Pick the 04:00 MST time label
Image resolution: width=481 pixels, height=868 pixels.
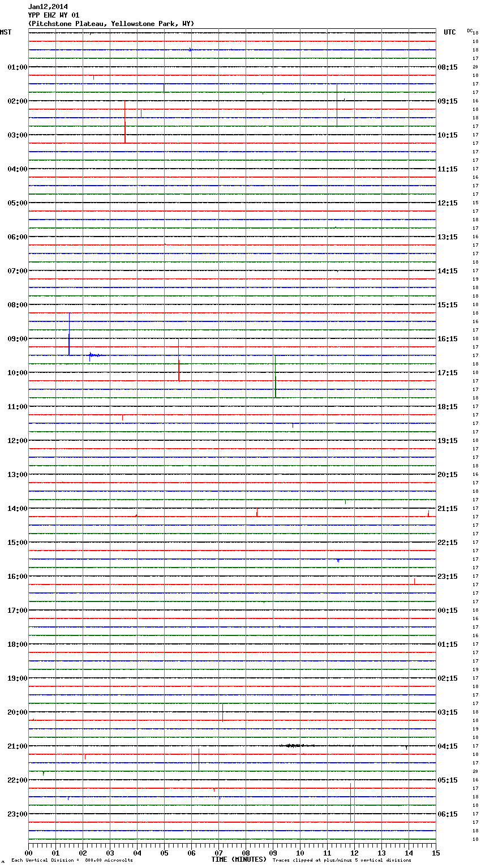[x=17, y=169]
